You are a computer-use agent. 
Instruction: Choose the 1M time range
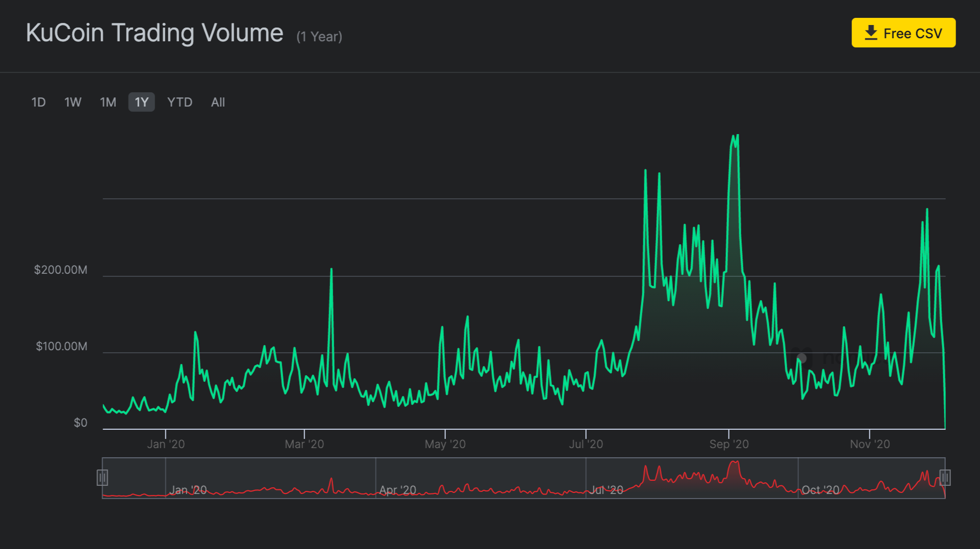(x=108, y=102)
